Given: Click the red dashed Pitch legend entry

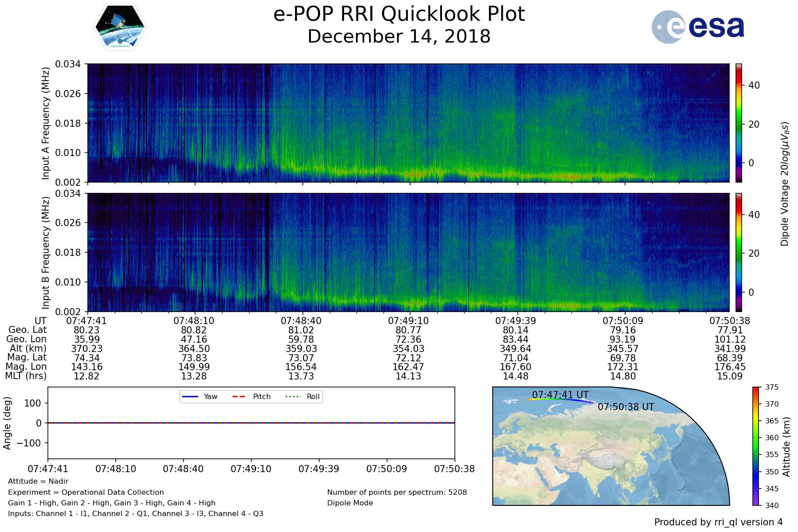Looking at the screenshot, I should tap(251, 396).
